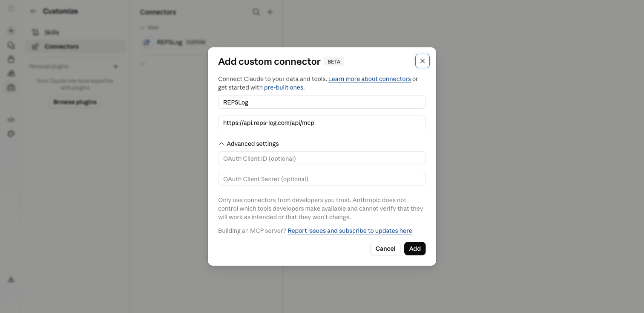The width and height of the screenshot is (644, 313).
Task: Open the Learn more about connectors link
Action: click(x=369, y=79)
